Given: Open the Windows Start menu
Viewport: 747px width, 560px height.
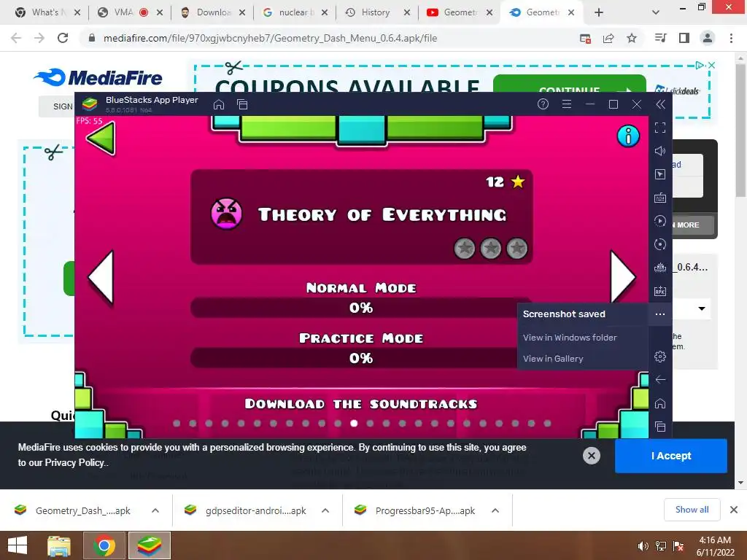Looking at the screenshot, I should (x=18, y=545).
